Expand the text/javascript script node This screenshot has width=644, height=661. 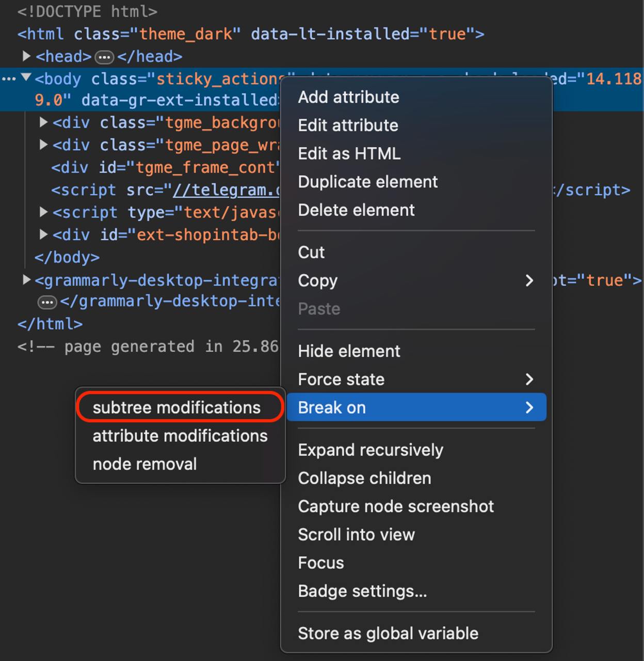[44, 212]
